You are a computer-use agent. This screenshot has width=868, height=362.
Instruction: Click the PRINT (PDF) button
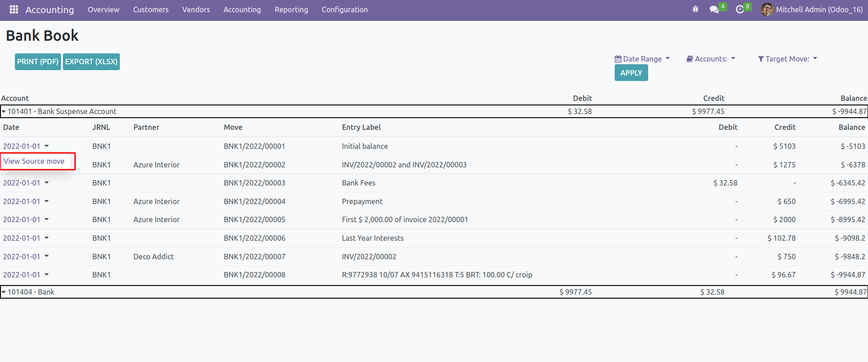(x=38, y=62)
